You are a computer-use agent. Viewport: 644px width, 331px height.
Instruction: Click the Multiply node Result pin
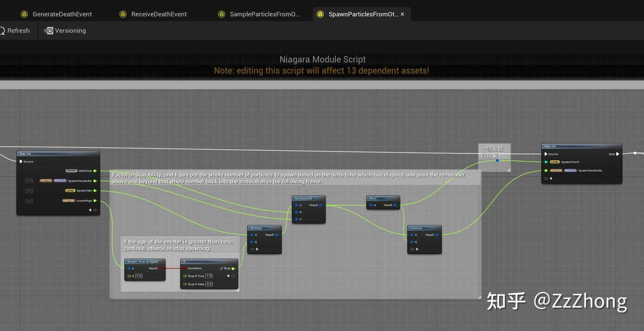pos(277,235)
